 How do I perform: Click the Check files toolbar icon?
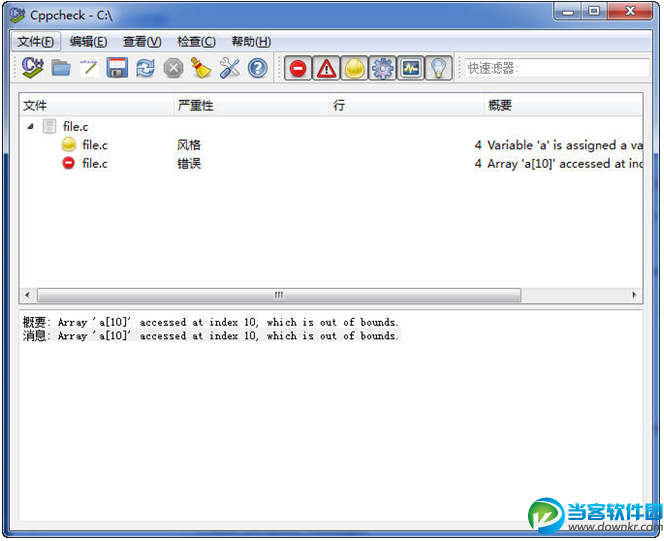click(33, 68)
